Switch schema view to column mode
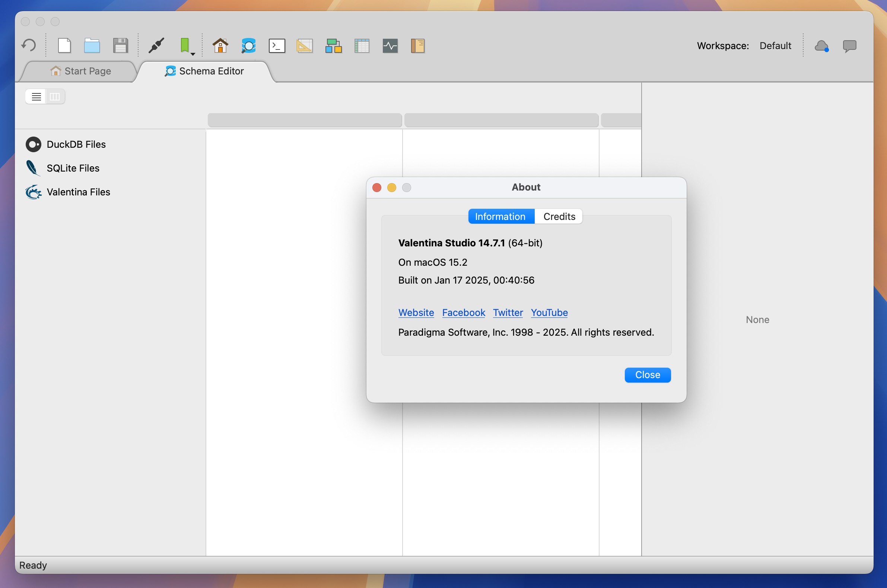887x588 pixels. point(55,96)
